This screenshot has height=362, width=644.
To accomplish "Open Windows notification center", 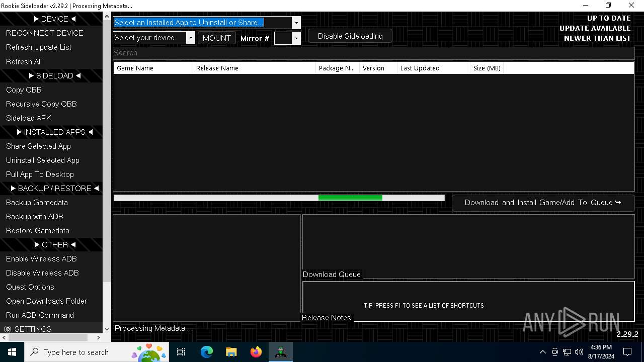I will point(627,352).
